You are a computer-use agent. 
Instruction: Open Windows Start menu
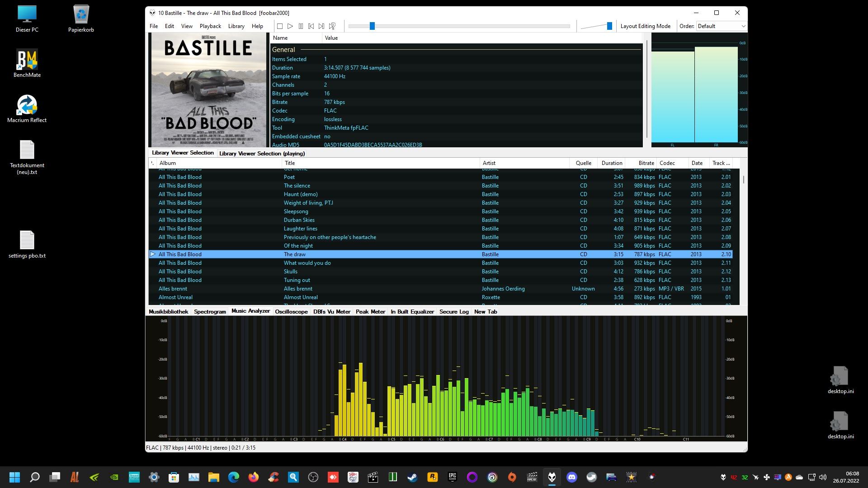[14, 477]
